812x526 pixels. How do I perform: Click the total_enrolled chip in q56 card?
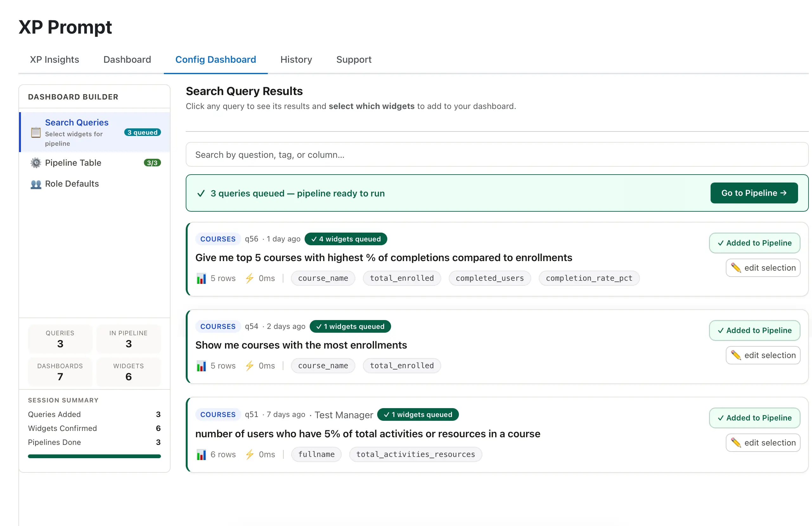pos(402,278)
